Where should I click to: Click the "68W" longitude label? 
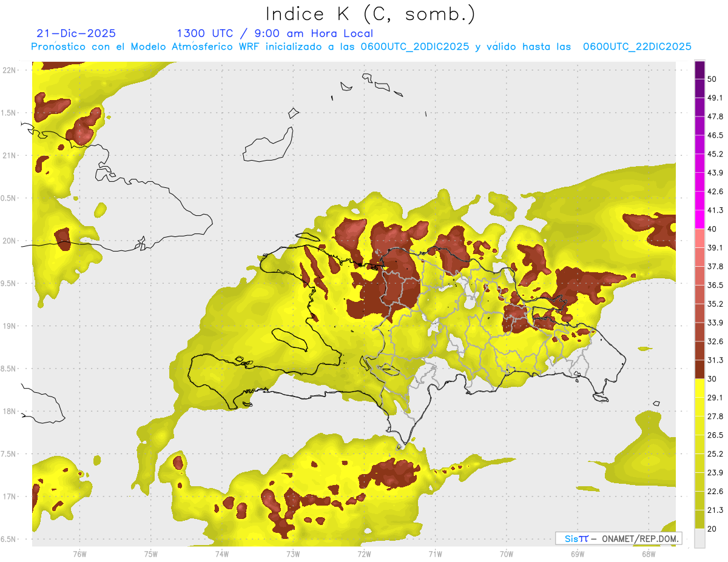[x=649, y=554]
